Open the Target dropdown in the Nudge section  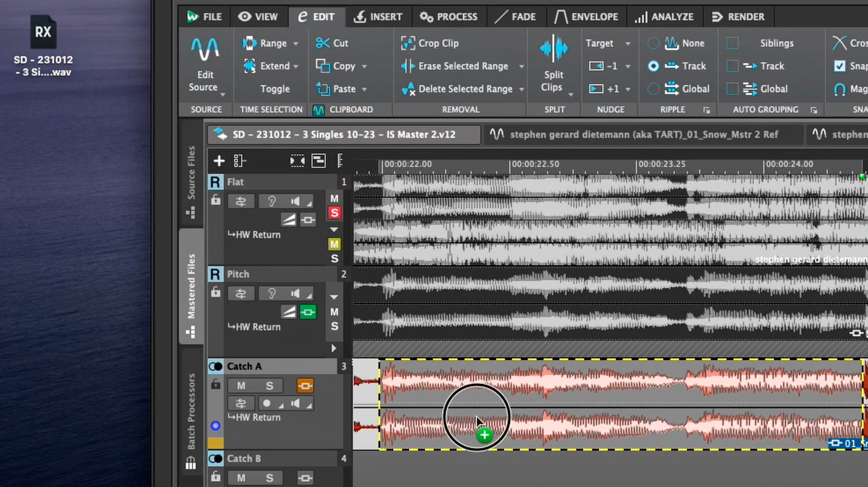tap(628, 43)
